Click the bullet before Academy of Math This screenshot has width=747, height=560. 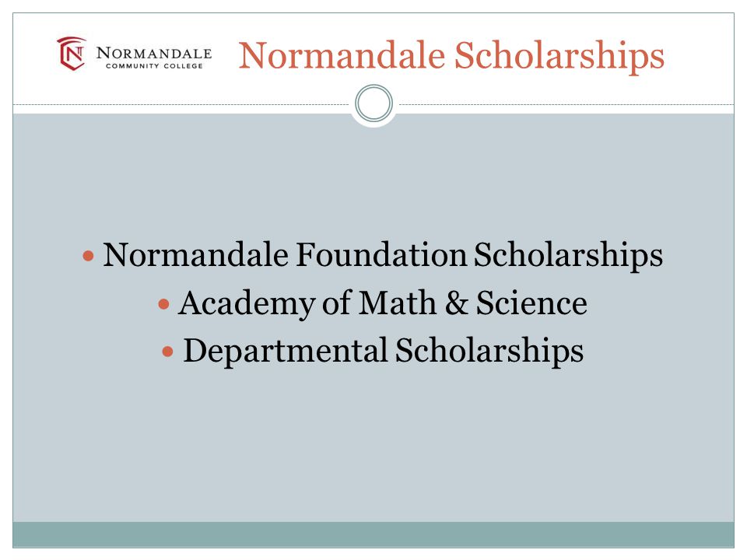click(x=163, y=304)
